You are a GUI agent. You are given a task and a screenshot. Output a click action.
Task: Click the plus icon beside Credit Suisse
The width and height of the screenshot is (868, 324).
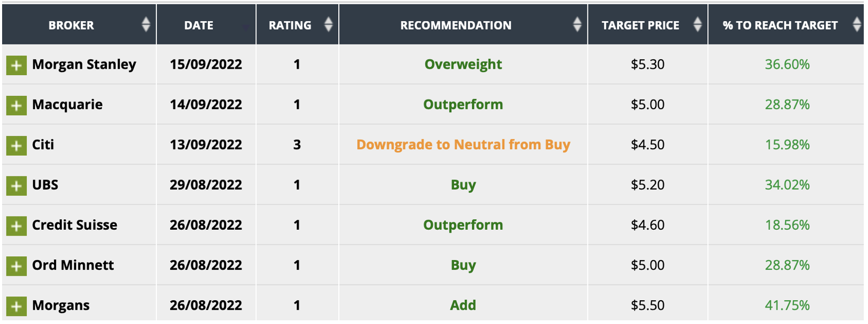click(x=16, y=226)
